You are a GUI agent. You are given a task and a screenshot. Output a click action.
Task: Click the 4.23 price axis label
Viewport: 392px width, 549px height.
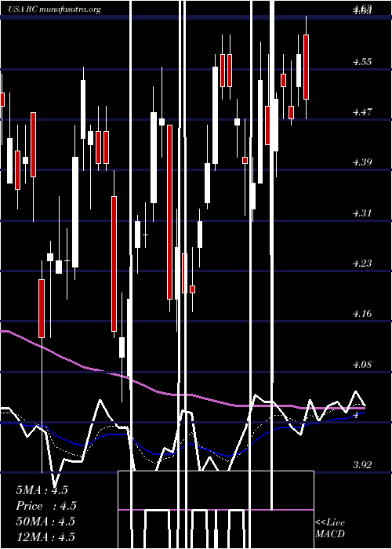(x=362, y=263)
